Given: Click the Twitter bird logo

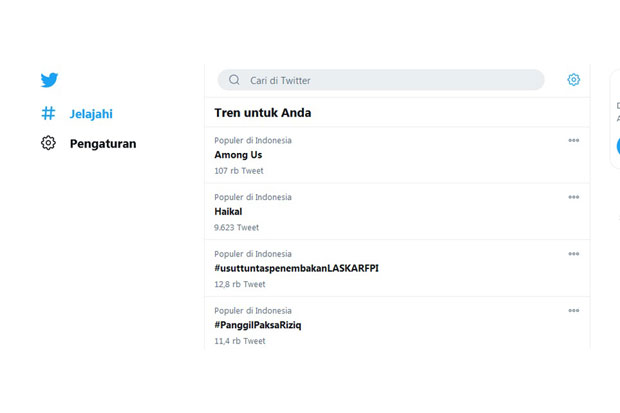Looking at the screenshot, I should tap(49, 80).
